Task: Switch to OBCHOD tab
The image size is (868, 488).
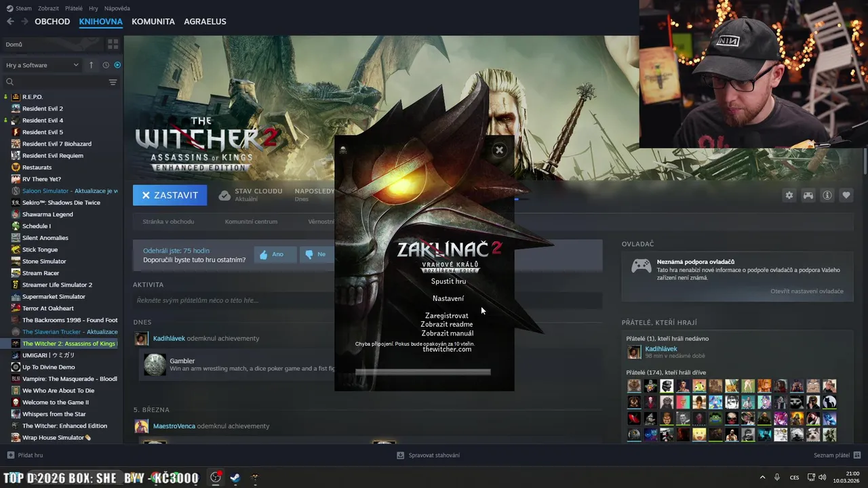Action: [52, 22]
